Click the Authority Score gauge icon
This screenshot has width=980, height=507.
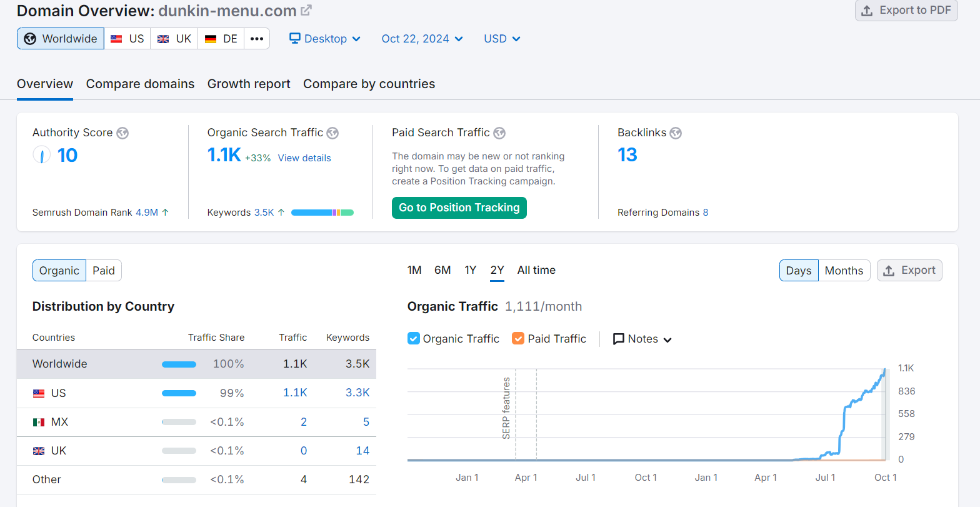coord(41,154)
